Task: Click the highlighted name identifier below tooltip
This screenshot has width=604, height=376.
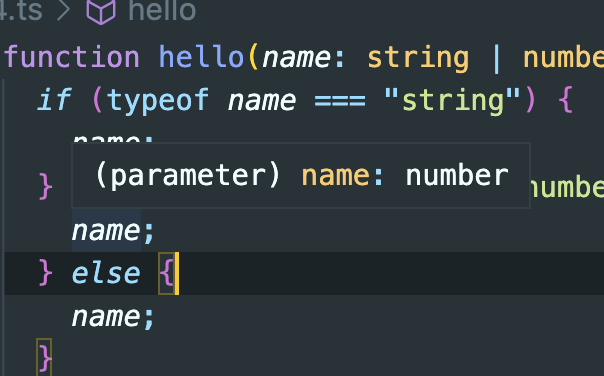Action: point(106,231)
